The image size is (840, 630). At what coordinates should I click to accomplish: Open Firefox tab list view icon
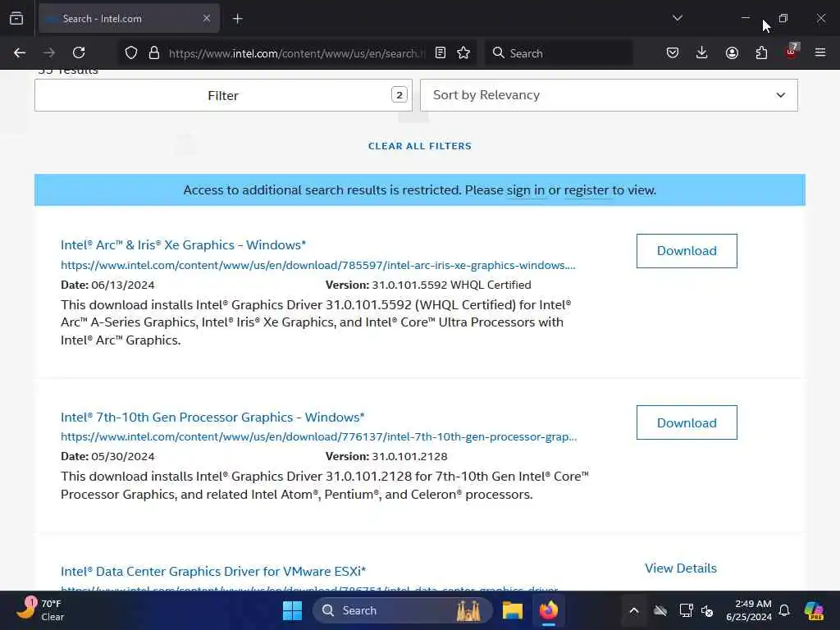[16, 19]
